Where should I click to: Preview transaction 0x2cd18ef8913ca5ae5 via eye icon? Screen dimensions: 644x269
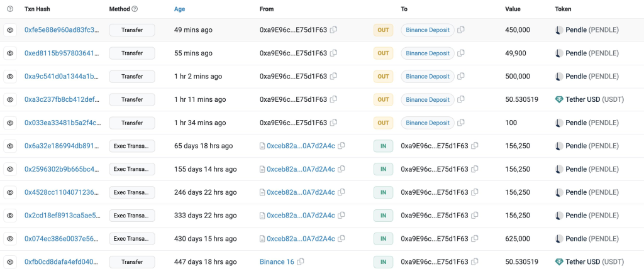point(10,216)
